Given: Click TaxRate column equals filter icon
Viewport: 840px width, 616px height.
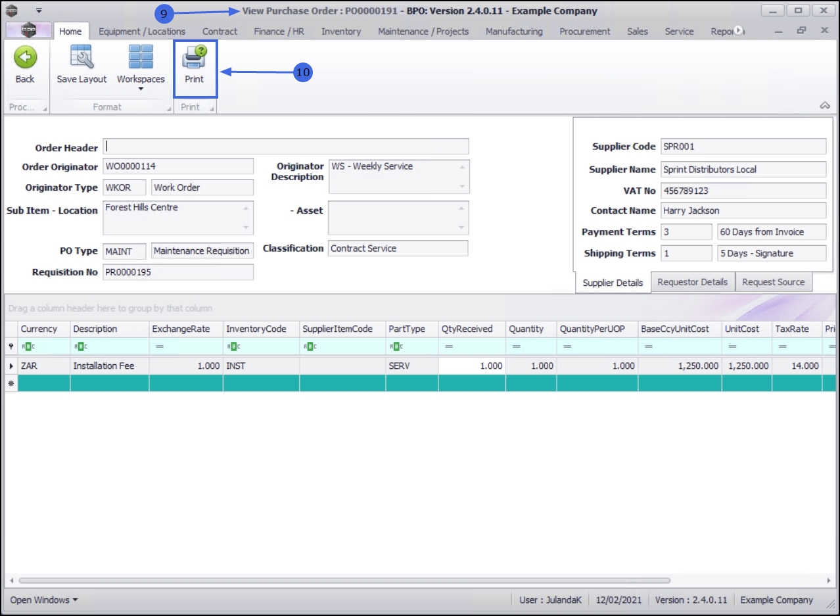Looking at the screenshot, I should click(783, 346).
